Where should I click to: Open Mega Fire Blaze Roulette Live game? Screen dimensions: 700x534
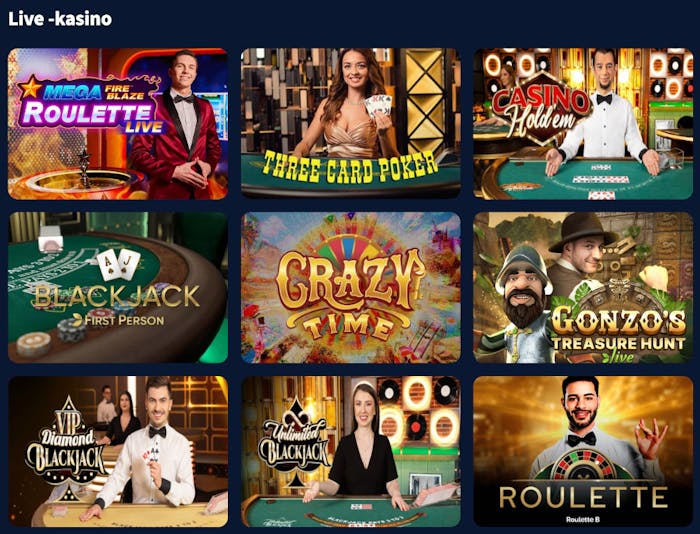(118, 124)
